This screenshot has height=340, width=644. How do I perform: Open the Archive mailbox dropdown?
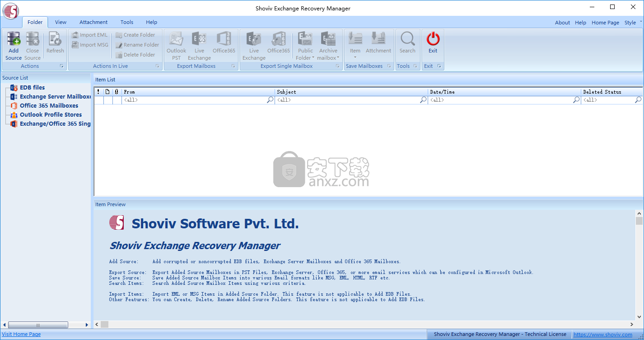tap(328, 46)
